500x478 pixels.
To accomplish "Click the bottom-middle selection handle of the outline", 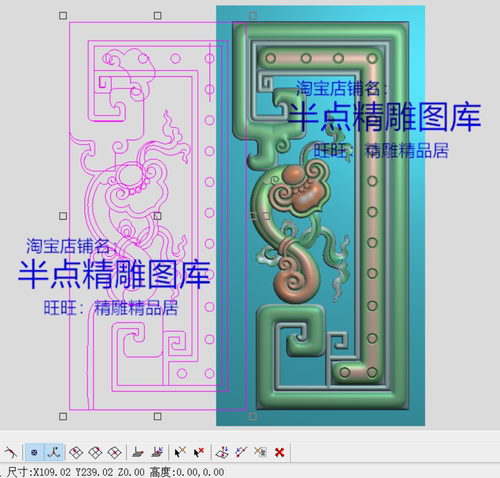I will click(x=158, y=416).
